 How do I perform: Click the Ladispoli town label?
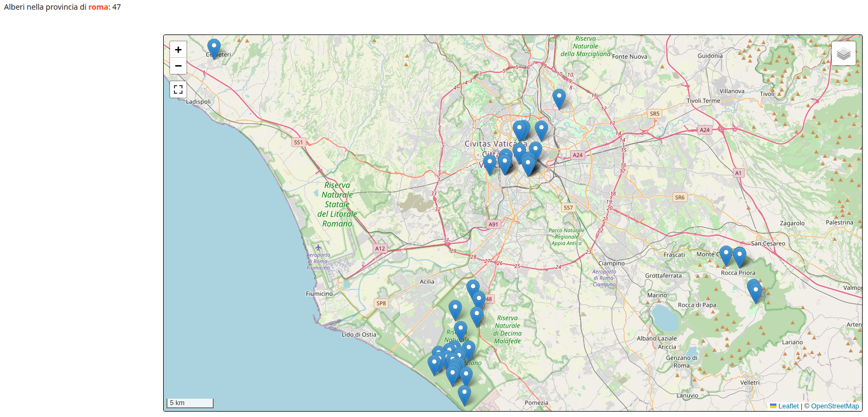pyautogui.click(x=199, y=101)
